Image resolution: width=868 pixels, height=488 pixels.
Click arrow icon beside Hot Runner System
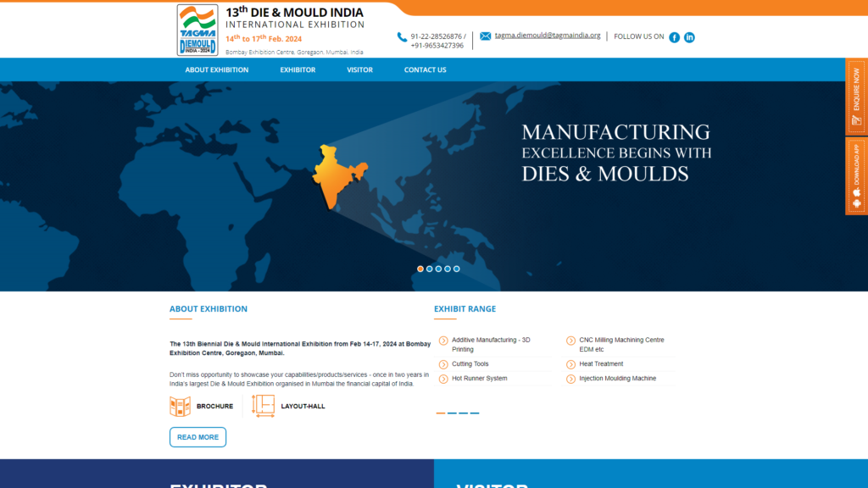coord(443,379)
